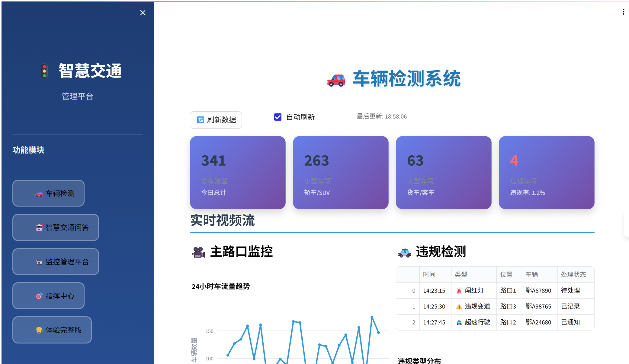This screenshot has height=364, width=629.
Task: Click the 位置 column header
Action: [509, 274]
